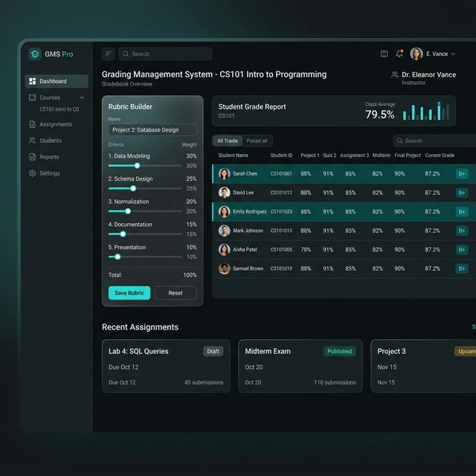The width and height of the screenshot is (476, 476).
Task: Open the notifications bell
Action: (x=399, y=54)
